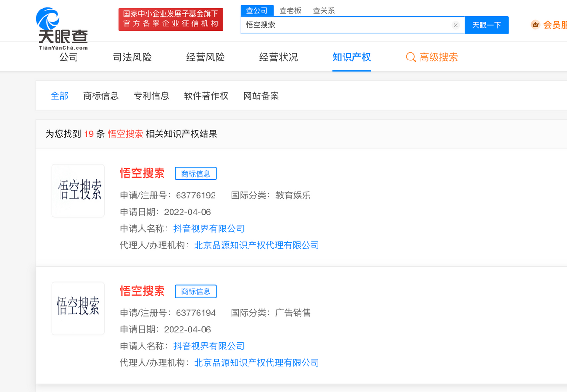Select the 查公司 search mode tab
The height and width of the screenshot is (392, 567).
pyautogui.click(x=257, y=10)
